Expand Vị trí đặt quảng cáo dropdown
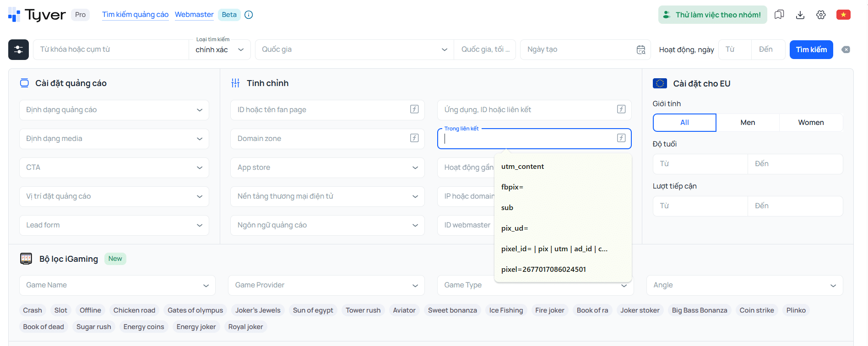Viewport: 868px width, 346px height. click(114, 196)
